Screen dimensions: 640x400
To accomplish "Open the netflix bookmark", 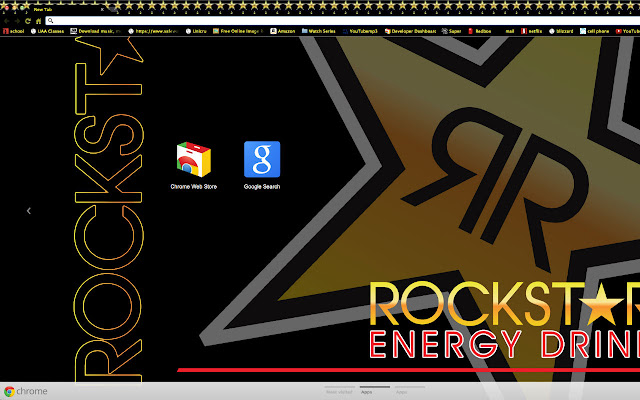I will tap(531, 31).
